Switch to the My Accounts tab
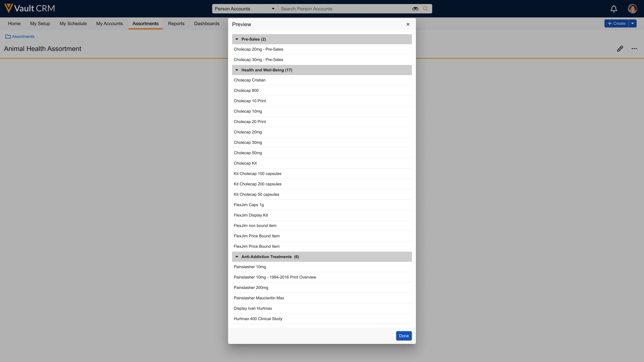The height and width of the screenshot is (362, 644). [x=109, y=23]
